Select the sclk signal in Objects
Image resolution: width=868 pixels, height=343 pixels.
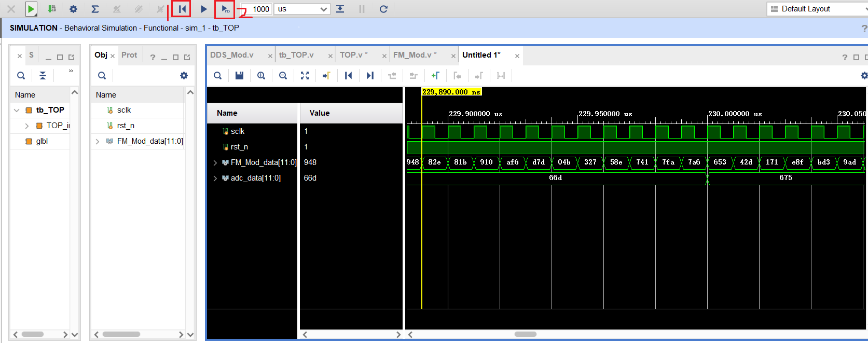124,110
